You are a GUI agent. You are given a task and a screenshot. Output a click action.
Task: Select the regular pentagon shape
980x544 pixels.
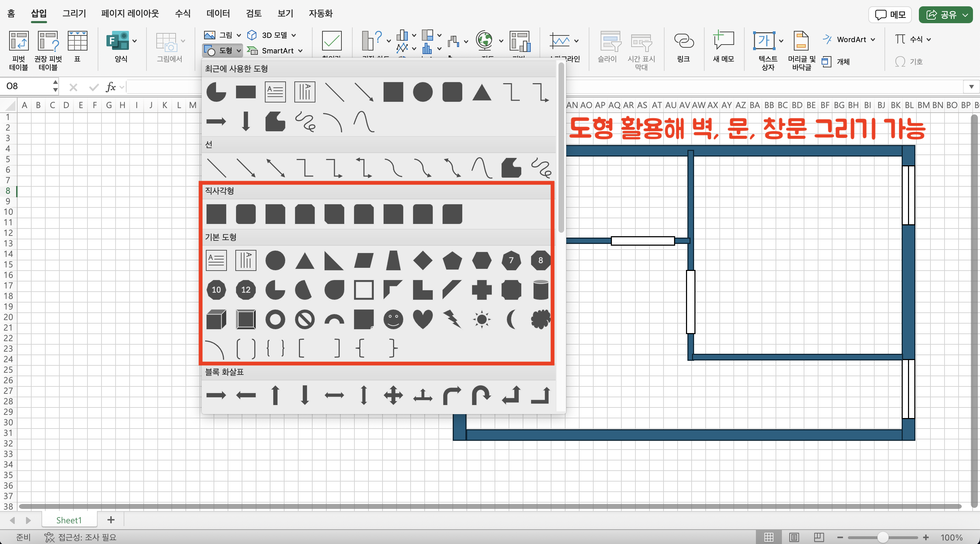pos(452,260)
